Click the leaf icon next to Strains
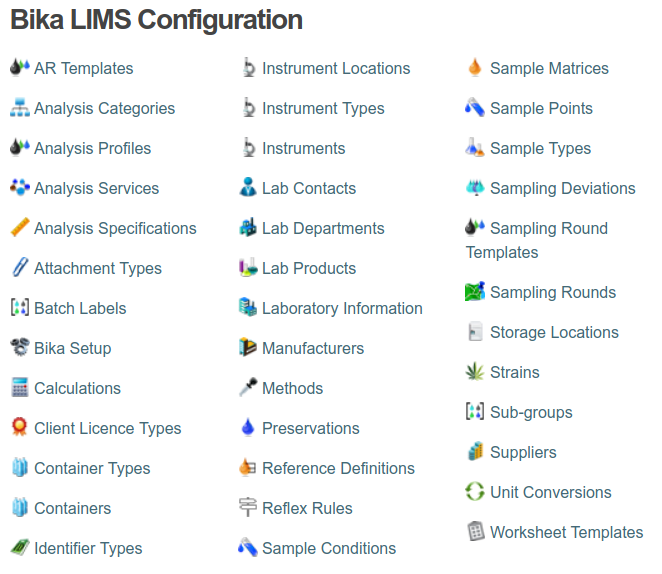The height and width of the screenshot is (574, 662). tap(475, 372)
